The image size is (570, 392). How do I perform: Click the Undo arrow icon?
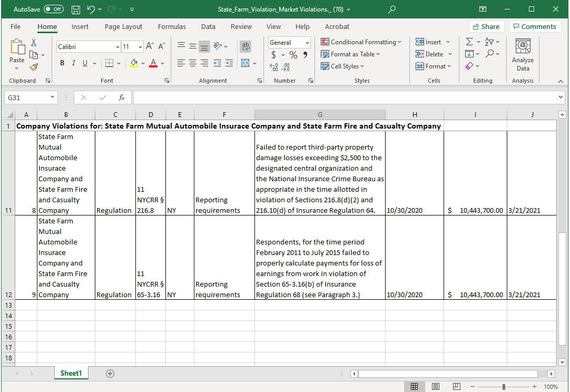tap(91, 9)
